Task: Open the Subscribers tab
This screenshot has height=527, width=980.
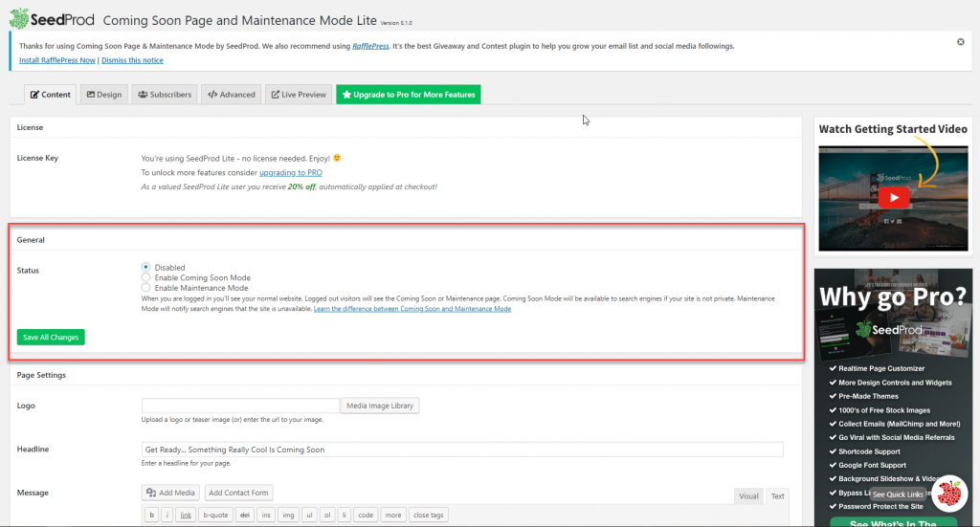Action: point(164,95)
